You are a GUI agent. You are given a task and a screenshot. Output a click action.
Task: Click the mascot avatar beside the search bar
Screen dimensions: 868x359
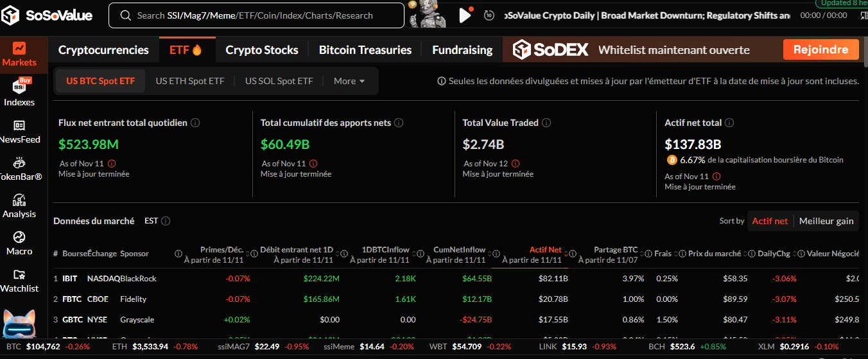[429, 14]
